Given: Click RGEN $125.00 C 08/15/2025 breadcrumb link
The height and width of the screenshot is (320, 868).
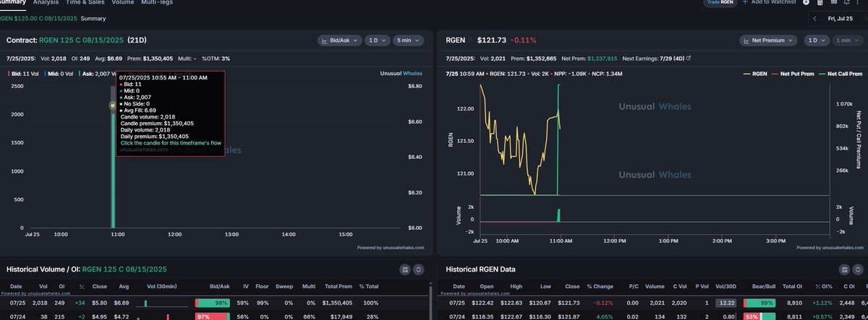Looking at the screenshot, I should 38,18.
